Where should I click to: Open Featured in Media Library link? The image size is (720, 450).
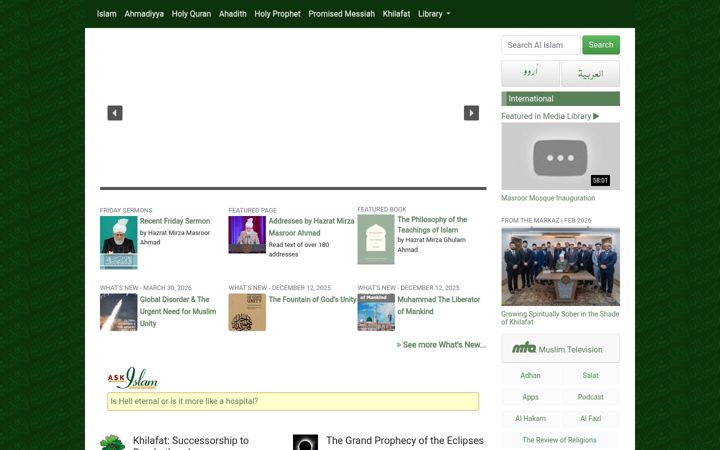[550, 116]
